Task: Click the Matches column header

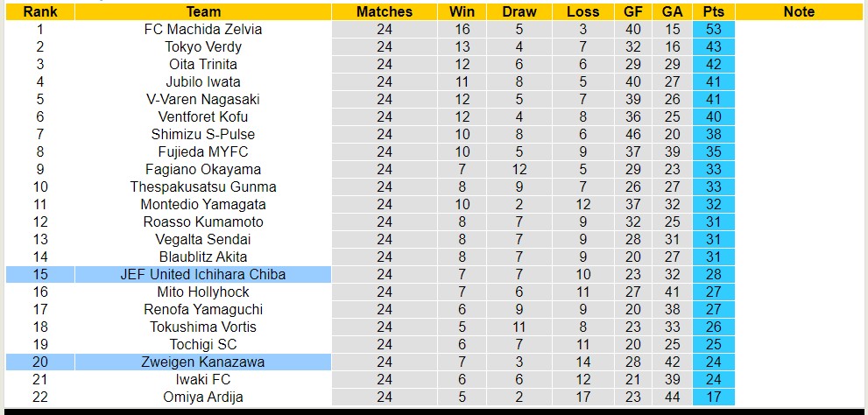Action: (x=385, y=11)
